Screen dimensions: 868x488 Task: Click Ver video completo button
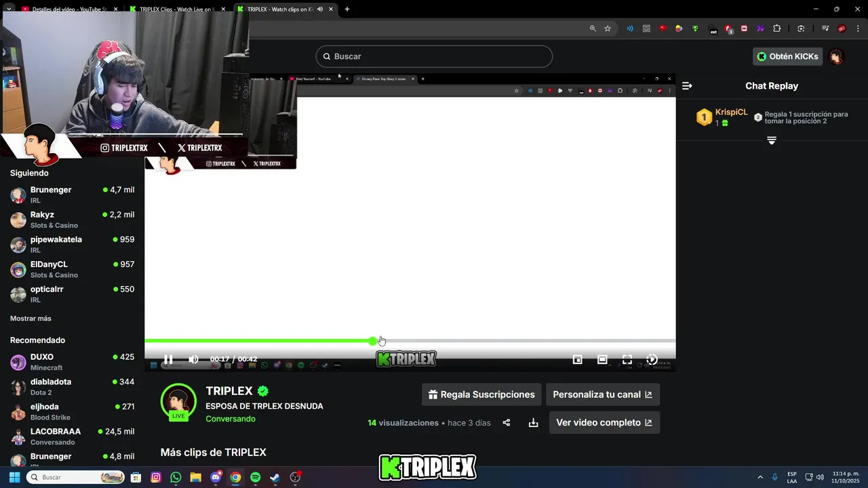click(x=604, y=422)
